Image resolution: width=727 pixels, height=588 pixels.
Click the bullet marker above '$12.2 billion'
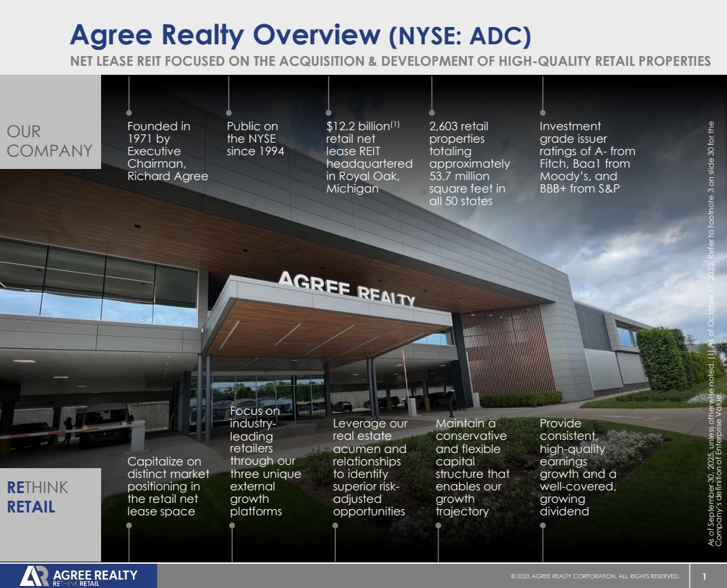(329, 113)
